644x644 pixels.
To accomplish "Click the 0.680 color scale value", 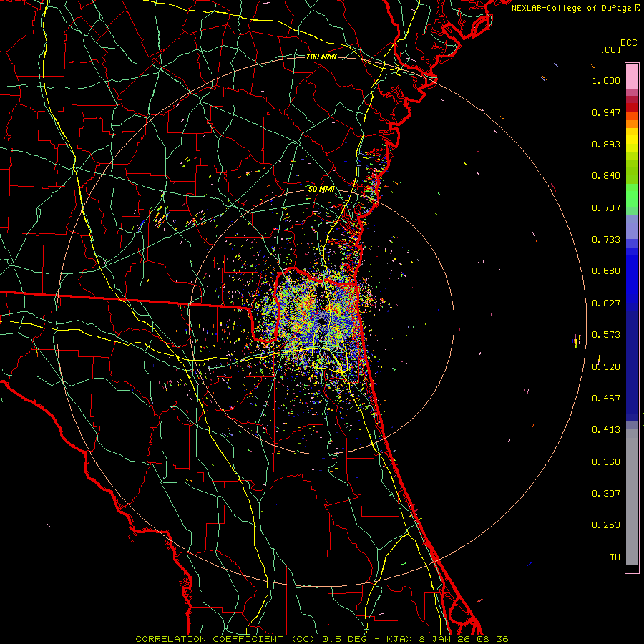I will [606, 271].
